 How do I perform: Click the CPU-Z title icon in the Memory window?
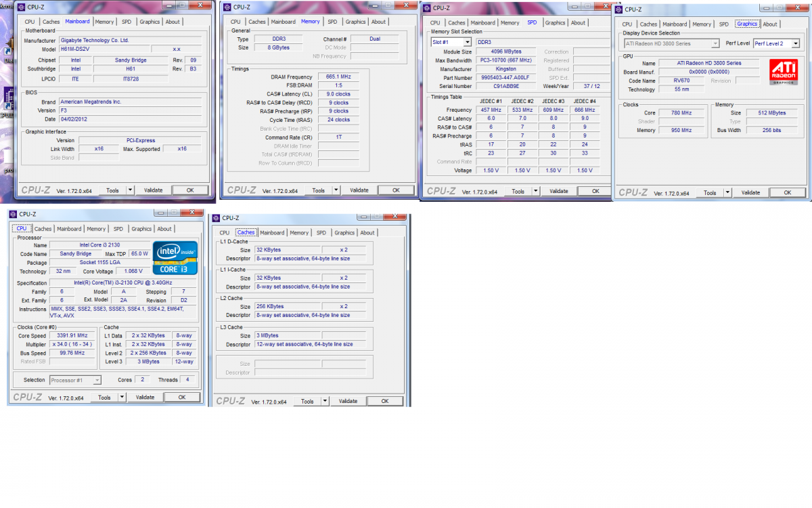(228, 7)
